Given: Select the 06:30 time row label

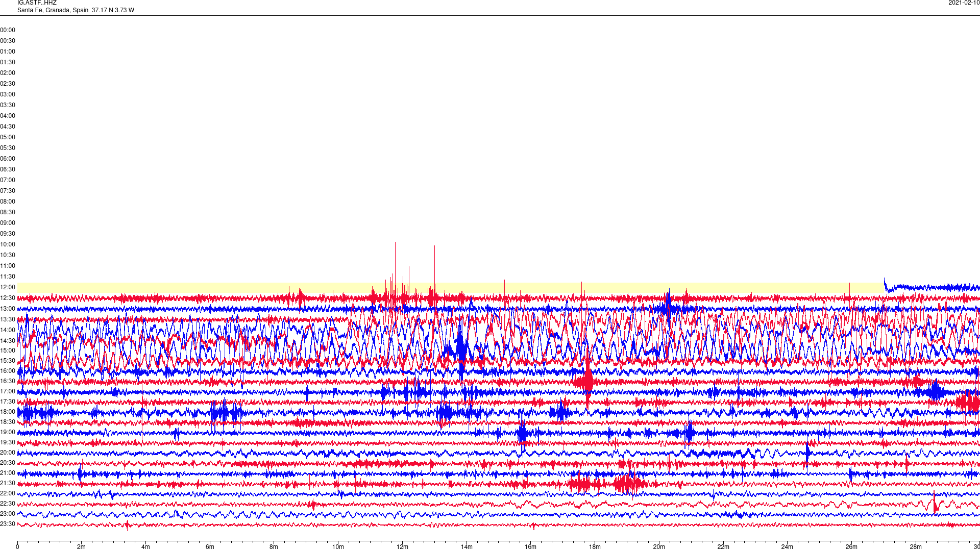Looking at the screenshot, I should click(x=8, y=169).
